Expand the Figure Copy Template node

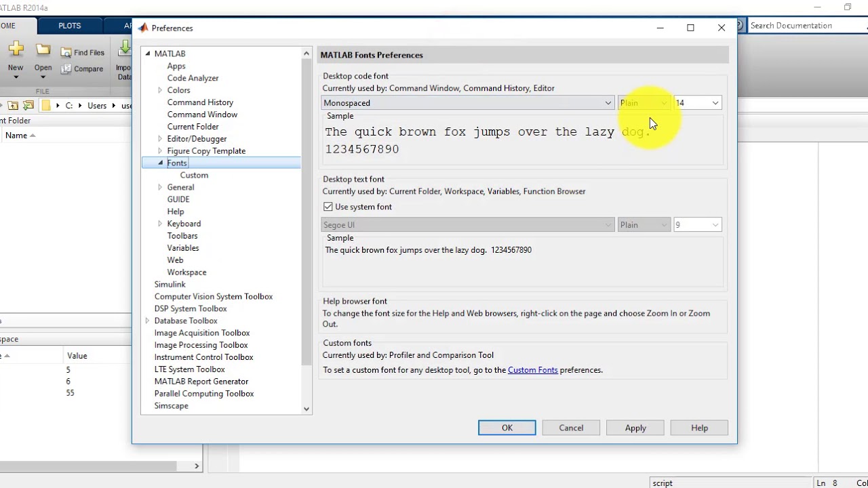click(x=160, y=151)
